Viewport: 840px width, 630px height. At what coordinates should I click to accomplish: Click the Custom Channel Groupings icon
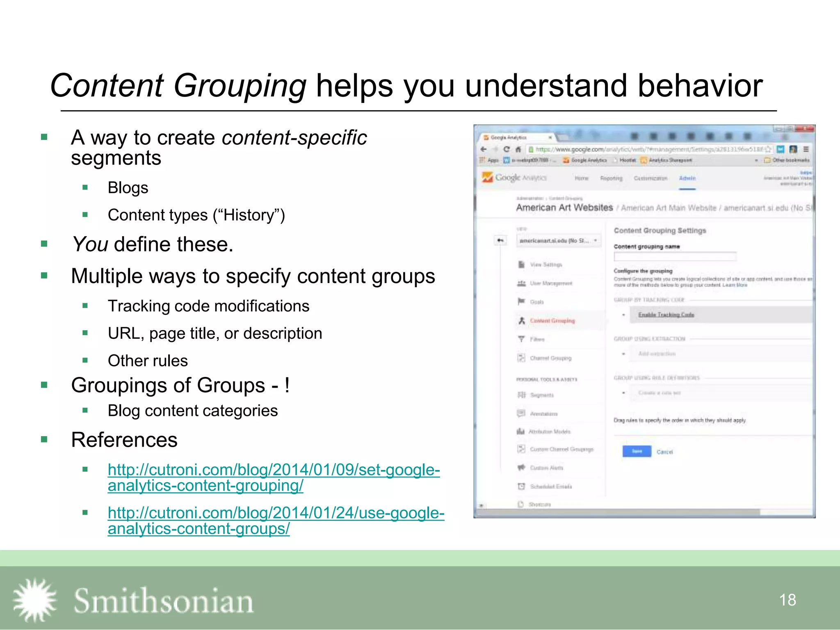click(521, 449)
